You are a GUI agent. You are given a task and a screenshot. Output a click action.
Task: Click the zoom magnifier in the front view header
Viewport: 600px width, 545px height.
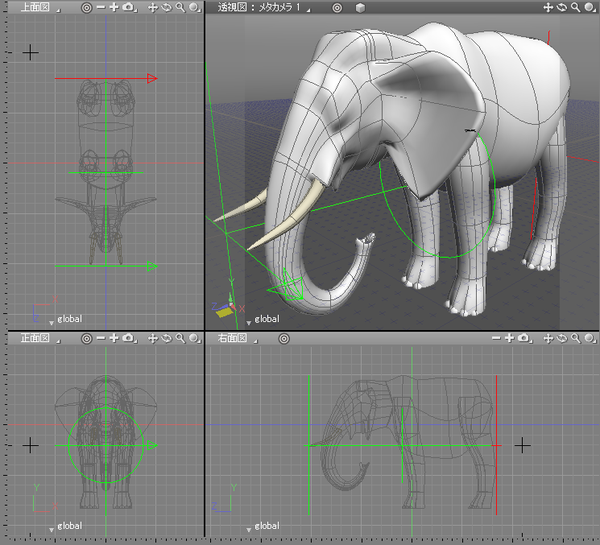(x=179, y=339)
